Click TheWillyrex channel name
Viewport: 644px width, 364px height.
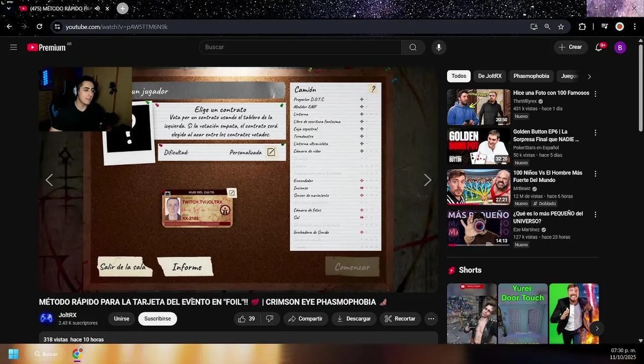click(x=525, y=101)
